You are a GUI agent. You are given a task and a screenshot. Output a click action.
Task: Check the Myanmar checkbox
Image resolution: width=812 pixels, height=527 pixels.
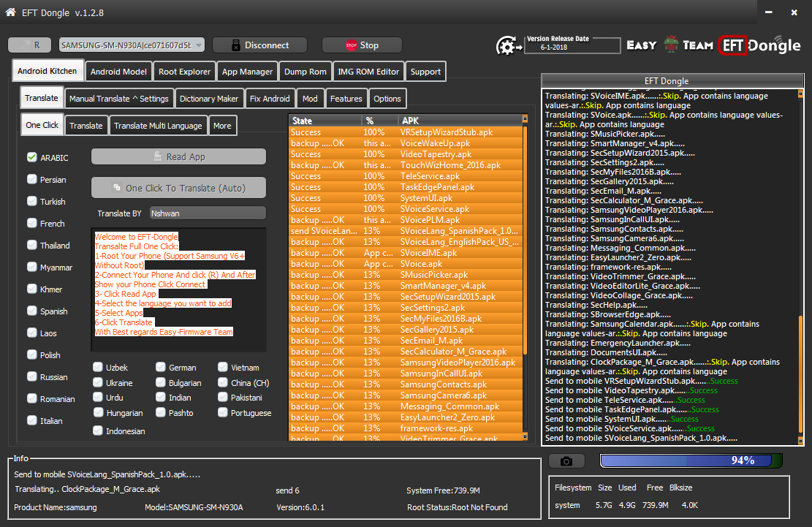click(x=32, y=267)
